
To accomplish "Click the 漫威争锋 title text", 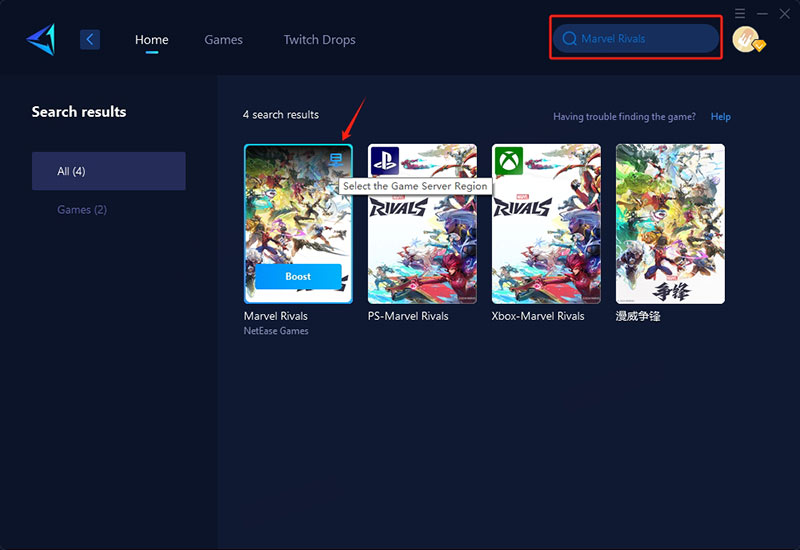I will (638, 316).
